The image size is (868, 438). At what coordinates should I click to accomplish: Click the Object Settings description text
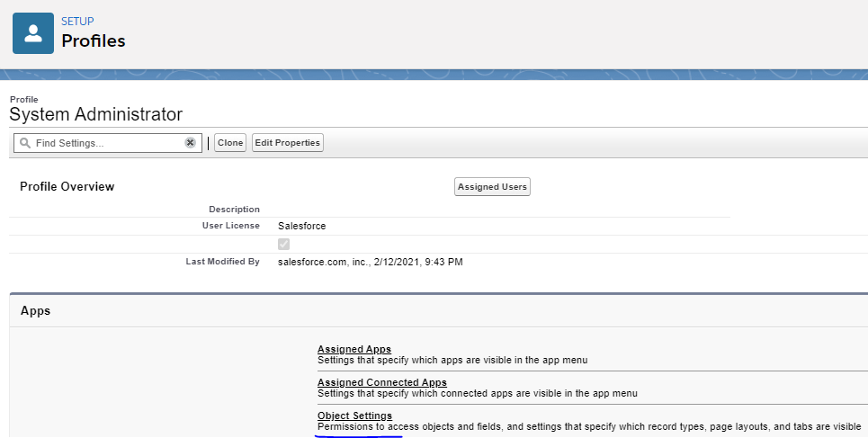588,426
